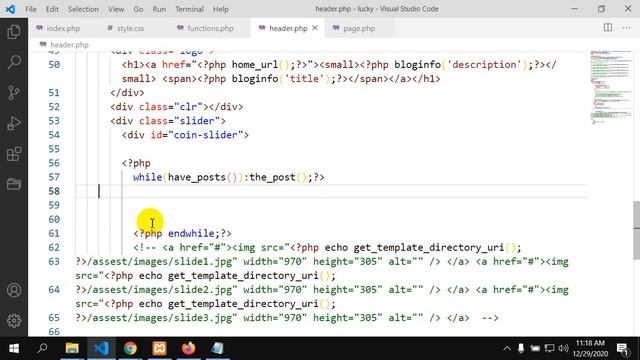Click the code minimap overview
The width and height of the screenshot is (640, 360).
coord(611,87)
